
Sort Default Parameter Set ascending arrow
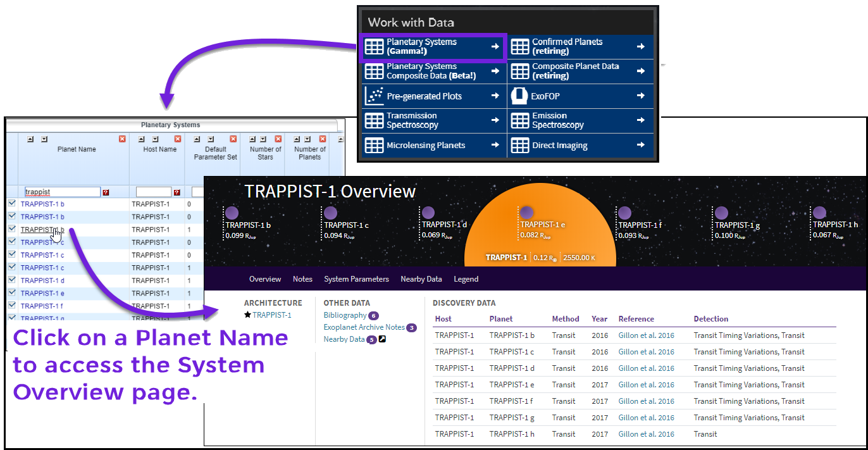[197, 139]
